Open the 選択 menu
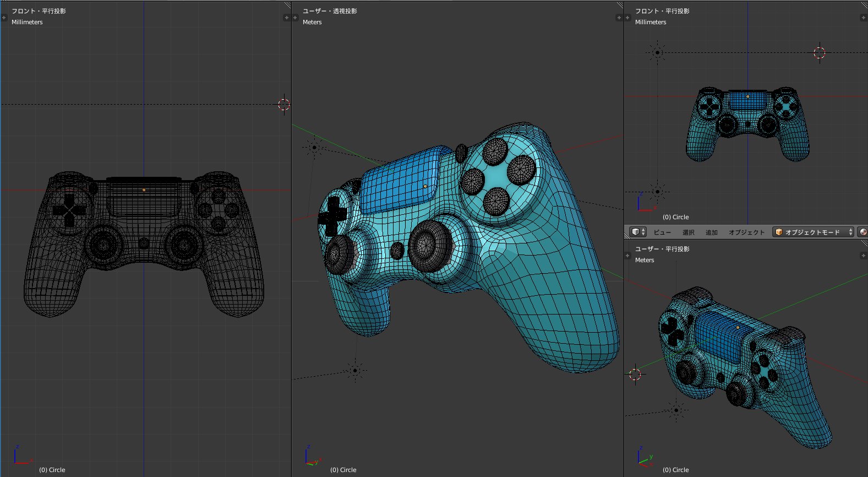868x477 pixels. tap(689, 232)
